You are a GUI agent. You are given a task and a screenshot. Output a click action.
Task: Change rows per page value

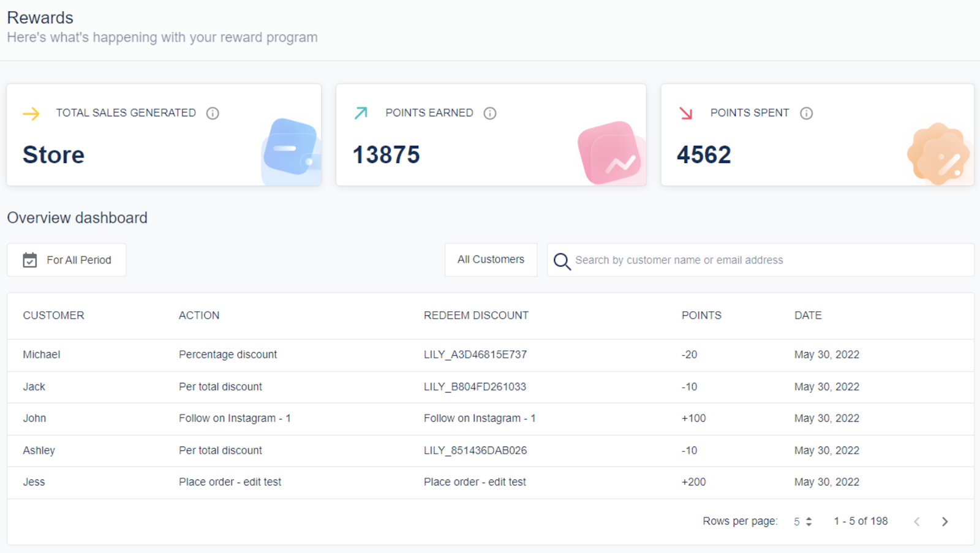pyautogui.click(x=802, y=522)
